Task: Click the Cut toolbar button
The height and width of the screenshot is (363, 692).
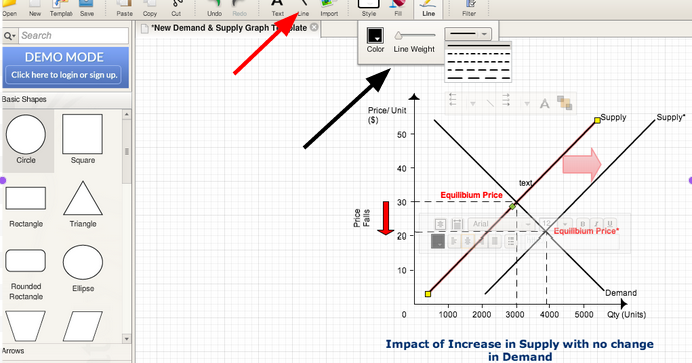Action: (176, 8)
